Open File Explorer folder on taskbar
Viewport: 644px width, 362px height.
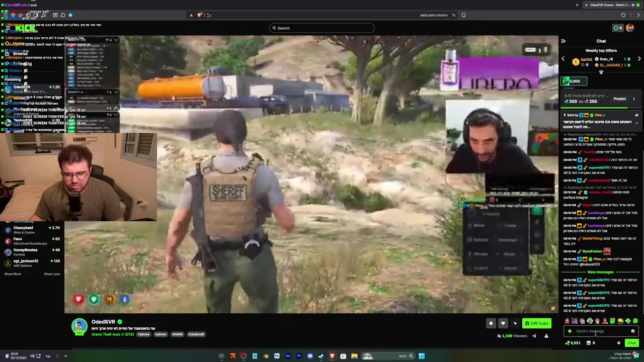click(x=354, y=356)
